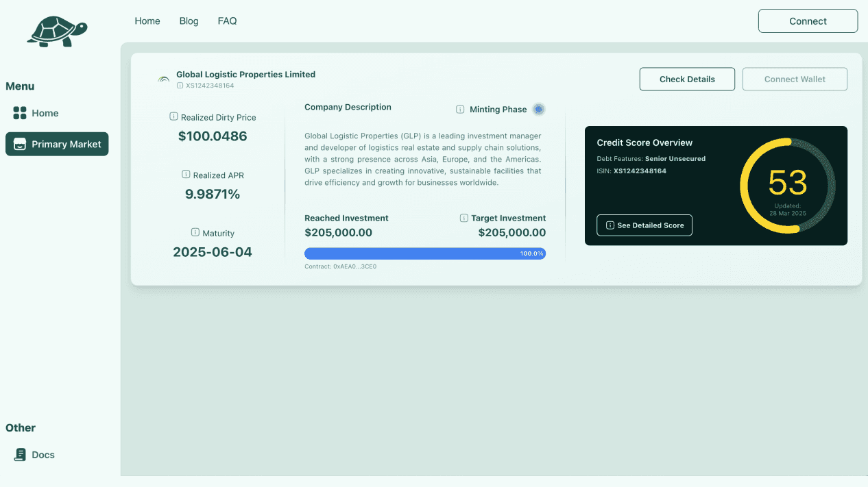Click info icon next to Maturity
The height and width of the screenshot is (487, 868).
195,232
